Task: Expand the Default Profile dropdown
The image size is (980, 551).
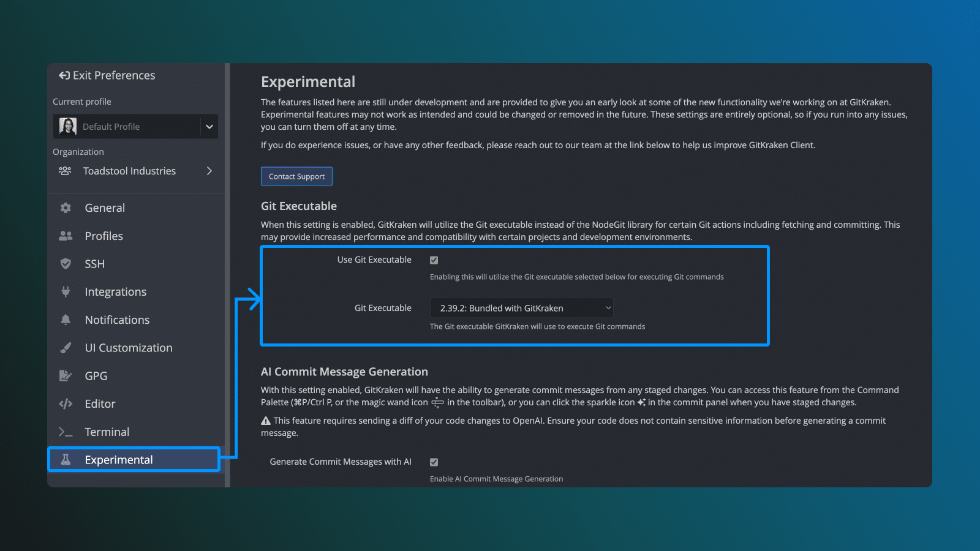Action: coord(209,126)
